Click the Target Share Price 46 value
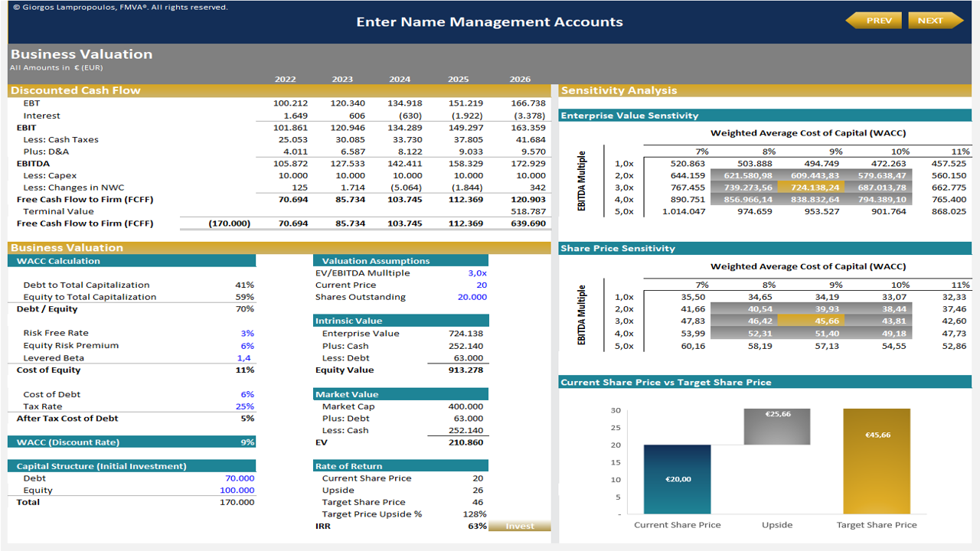 [x=478, y=503]
